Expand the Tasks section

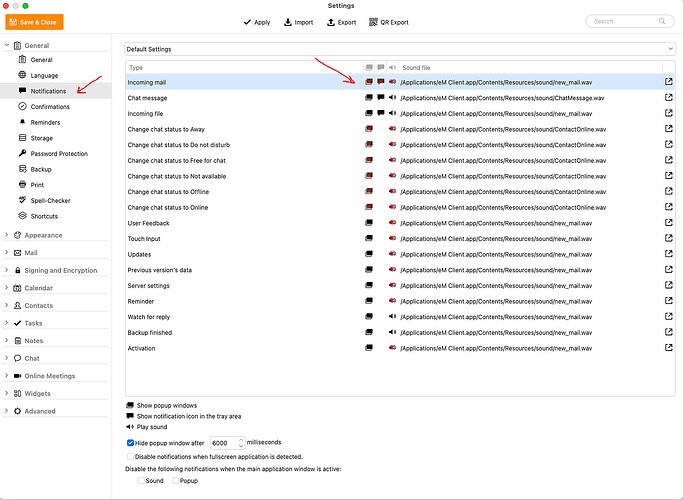[7, 323]
